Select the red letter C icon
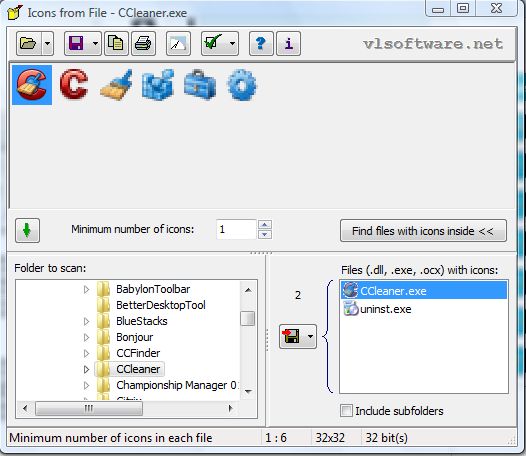 click(74, 84)
